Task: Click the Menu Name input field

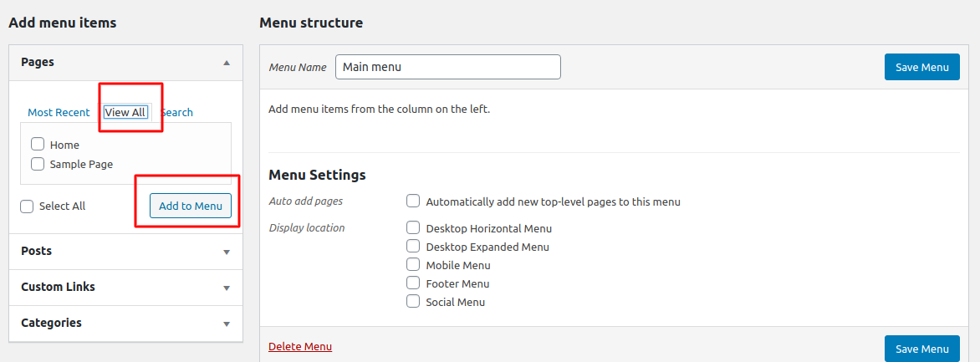Action: pyautogui.click(x=447, y=67)
